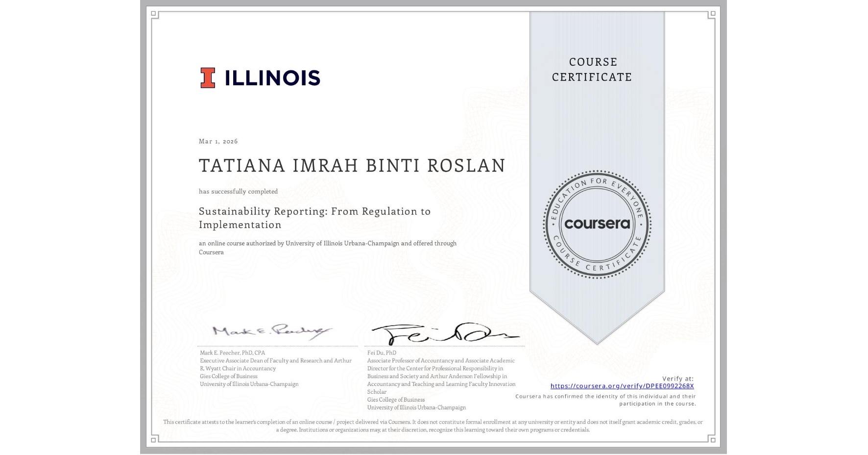Click 'Gies College of Business' under Peecher
This screenshot has height=455, width=868.
click(228, 376)
